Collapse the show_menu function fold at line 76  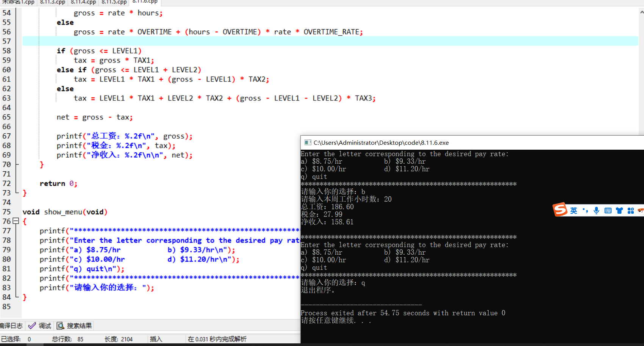pyautogui.click(x=16, y=221)
